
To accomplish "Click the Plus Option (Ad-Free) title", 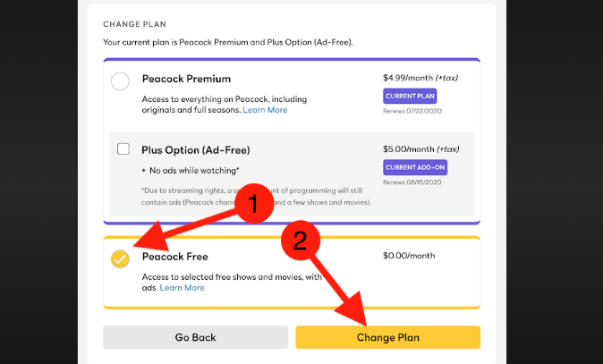I will click(x=195, y=149).
